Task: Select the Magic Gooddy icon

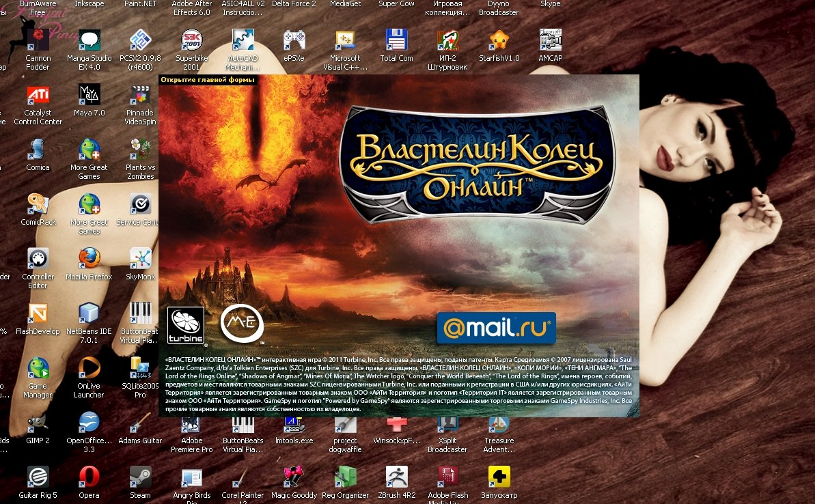Action: pos(294,477)
